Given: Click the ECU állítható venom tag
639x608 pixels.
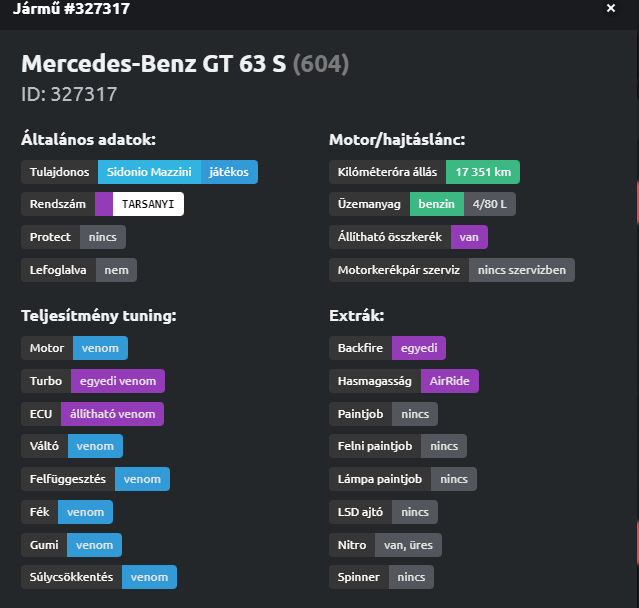Looking at the screenshot, I should (111, 414).
